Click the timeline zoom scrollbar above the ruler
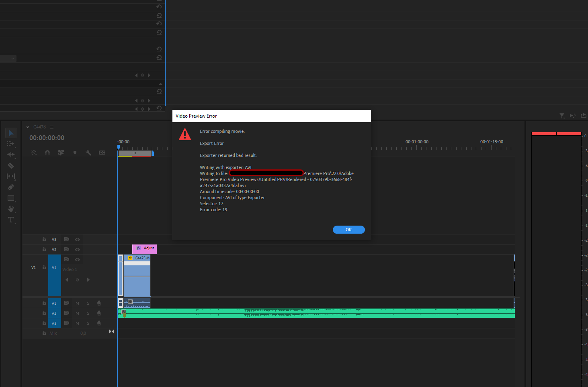588x387 pixels. [x=135, y=153]
